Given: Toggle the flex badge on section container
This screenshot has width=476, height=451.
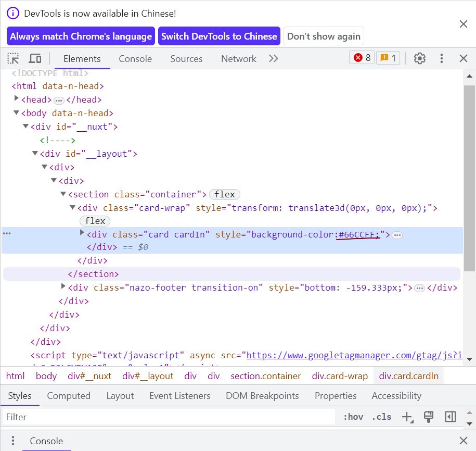Looking at the screenshot, I should pos(225,194).
